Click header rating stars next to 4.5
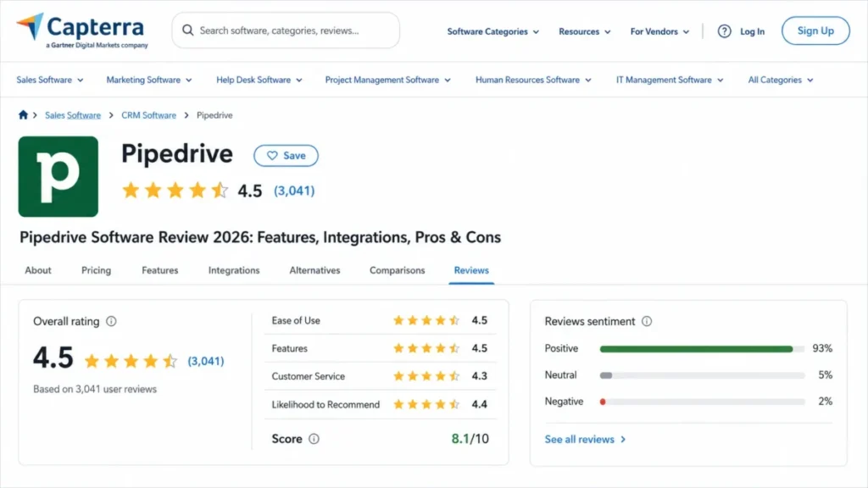Screen dimensions: 868x488 tap(175, 191)
